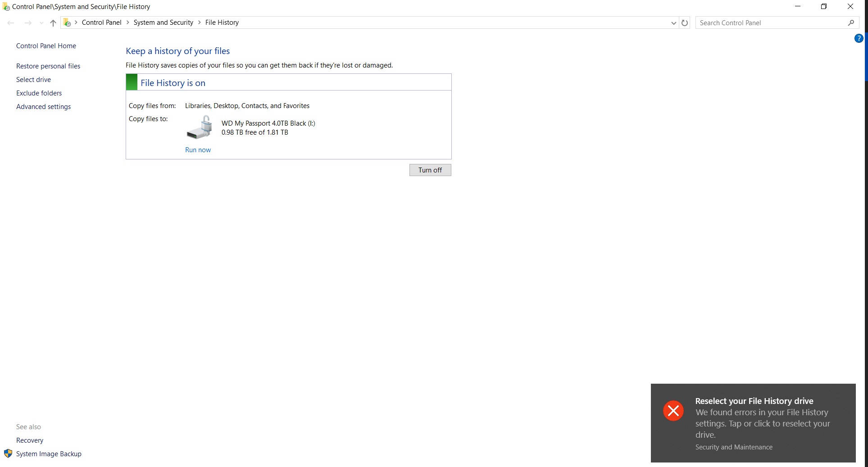Open Help via the question mark icon
Image resolution: width=868 pixels, height=467 pixels.
[859, 38]
